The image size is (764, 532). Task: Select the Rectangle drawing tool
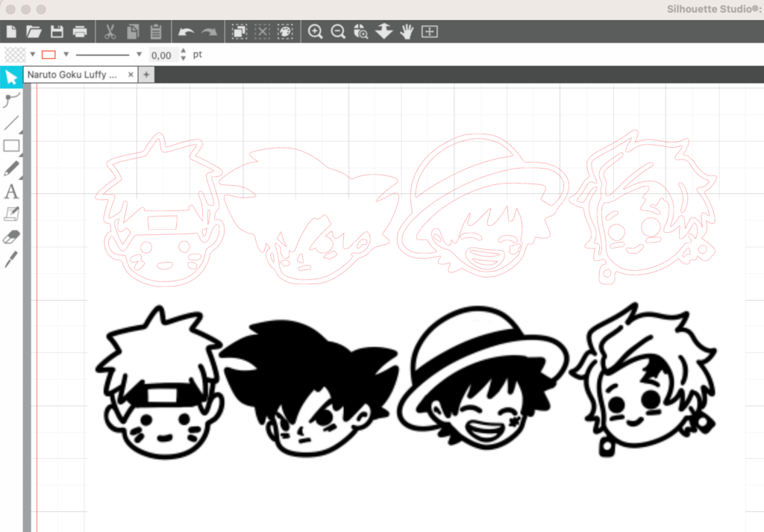pos(10,145)
